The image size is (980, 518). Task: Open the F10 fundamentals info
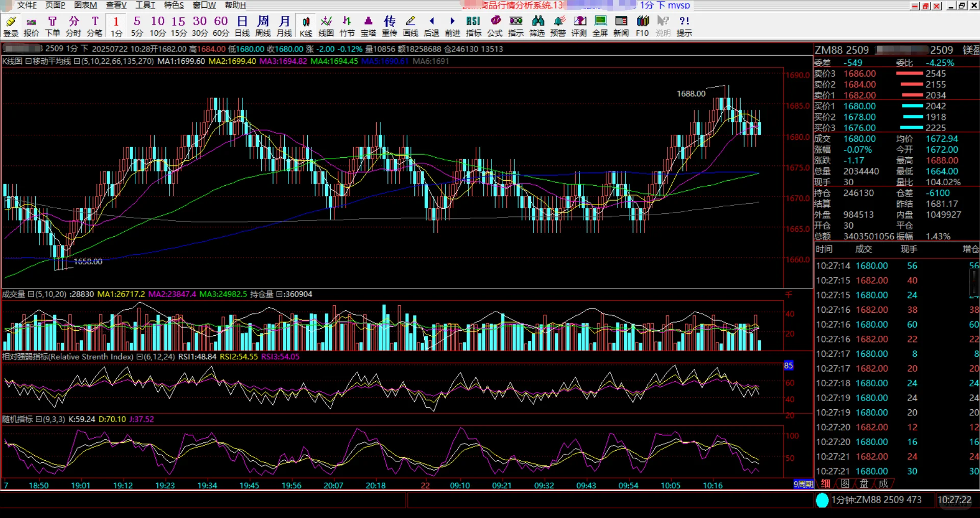(643, 26)
